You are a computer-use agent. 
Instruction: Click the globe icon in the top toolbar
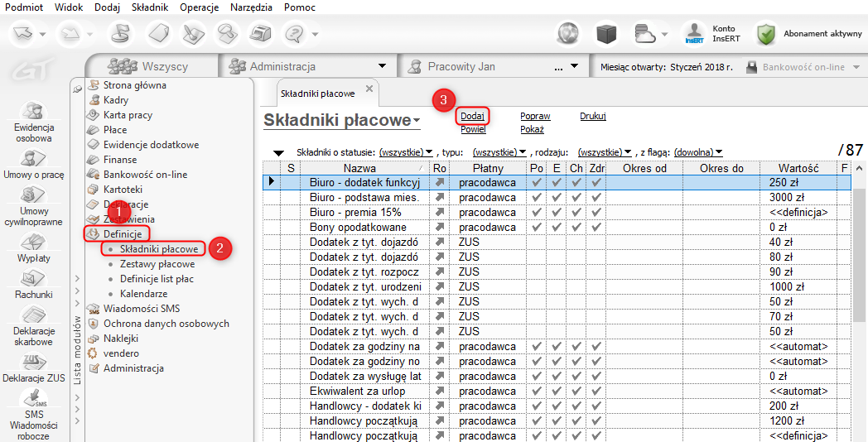pyautogui.click(x=567, y=34)
